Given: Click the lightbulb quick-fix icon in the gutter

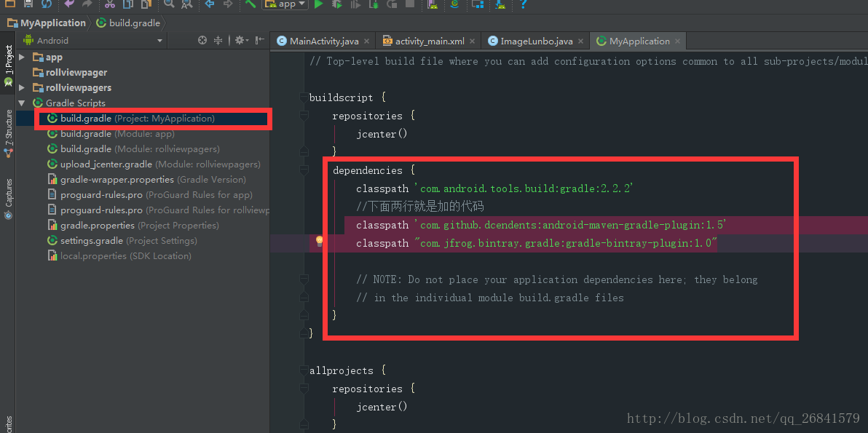Looking at the screenshot, I should (319, 241).
